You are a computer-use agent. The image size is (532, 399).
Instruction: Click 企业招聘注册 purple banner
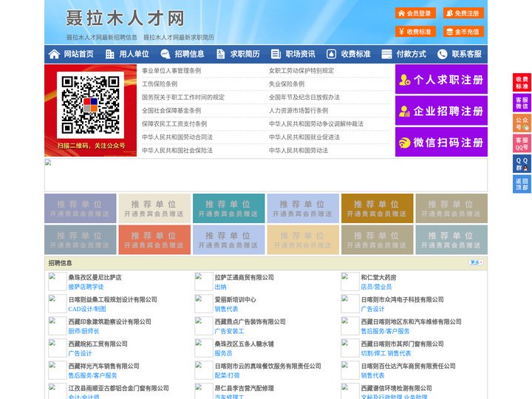(441, 111)
